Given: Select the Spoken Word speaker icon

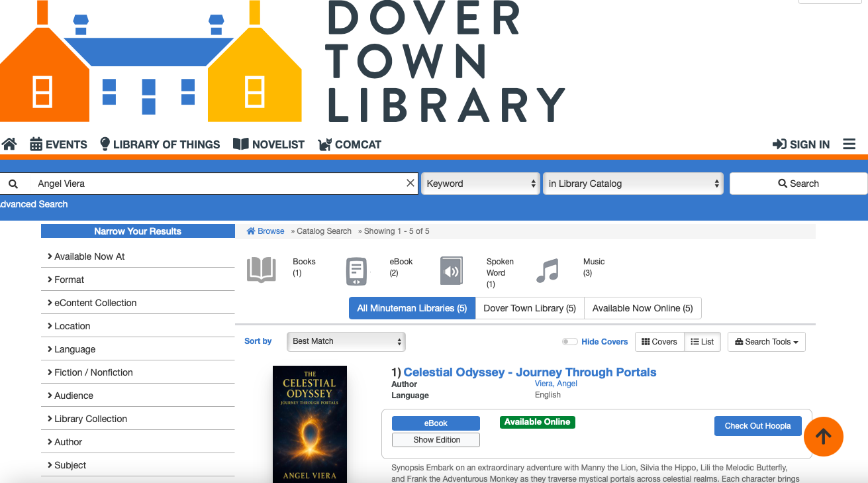Looking at the screenshot, I should pyautogui.click(x=452, y=271).
